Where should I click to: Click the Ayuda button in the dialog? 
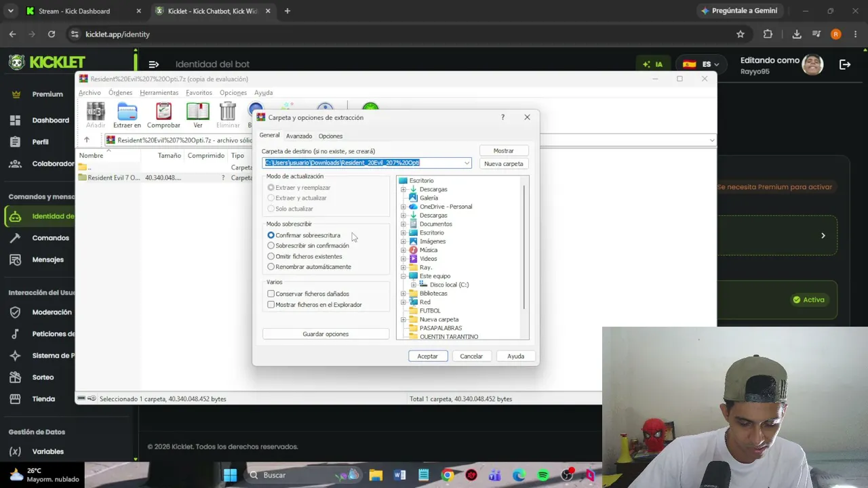coord(515,356)
